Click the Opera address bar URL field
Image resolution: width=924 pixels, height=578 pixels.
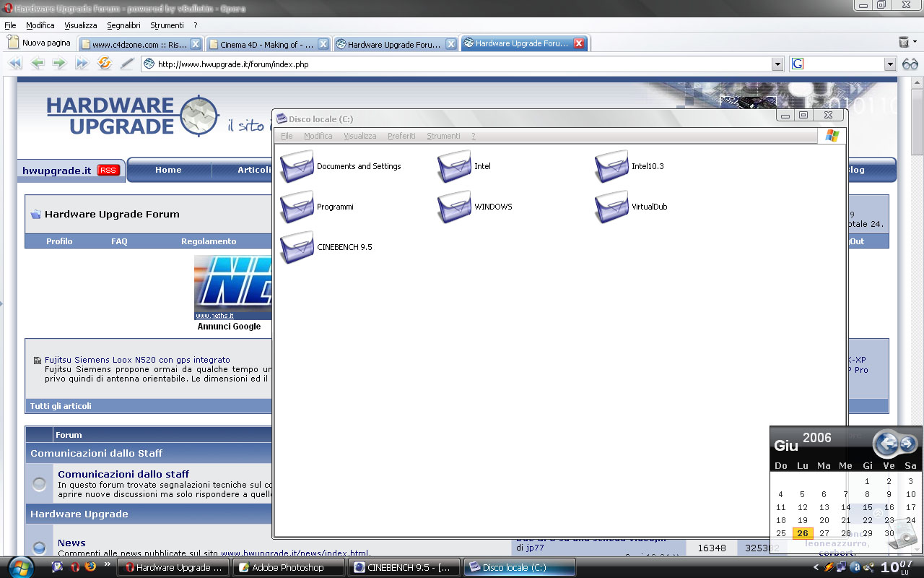click(x=462, y=64)
